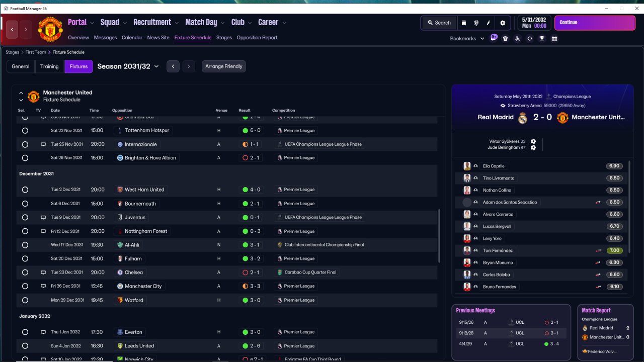Switch to the General tab
This screenshot has width=644, height=362.
[21, 66]
